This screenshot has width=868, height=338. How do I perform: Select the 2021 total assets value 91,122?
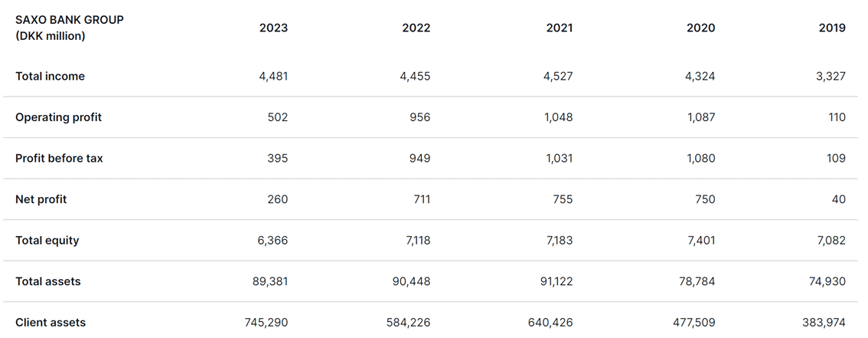tap(555, 281)
